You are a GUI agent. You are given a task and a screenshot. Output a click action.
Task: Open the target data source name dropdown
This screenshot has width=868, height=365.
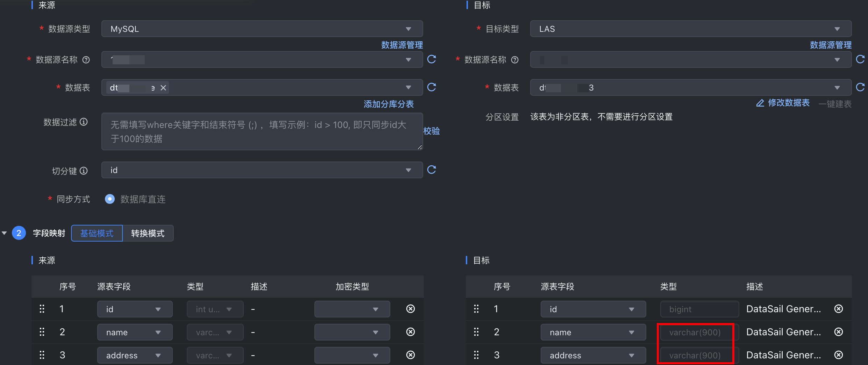click(691, 59)
